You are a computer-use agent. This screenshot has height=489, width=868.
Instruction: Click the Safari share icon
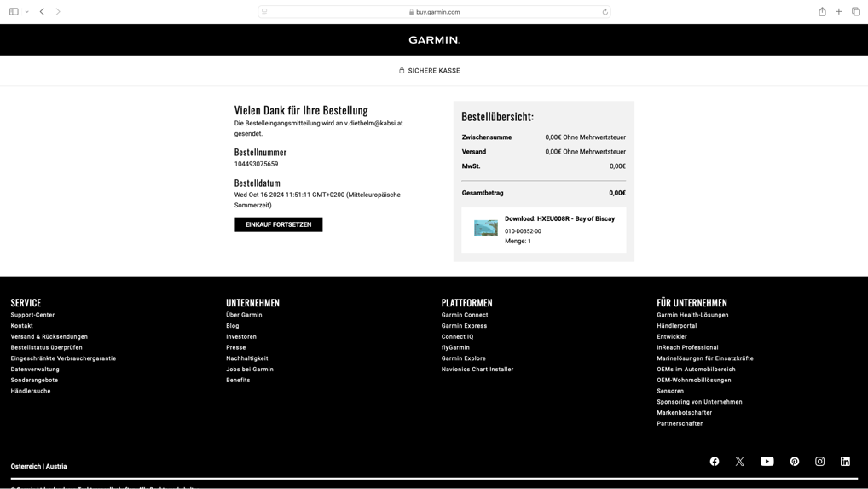coord(822,12)
